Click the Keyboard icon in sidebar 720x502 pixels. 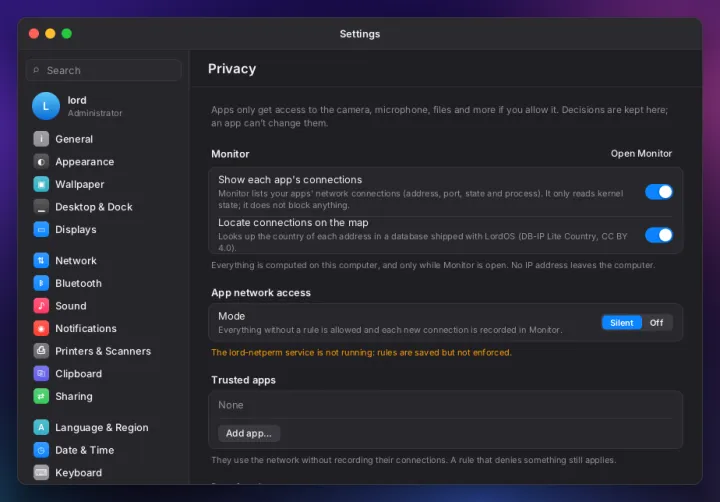(41, 472)
